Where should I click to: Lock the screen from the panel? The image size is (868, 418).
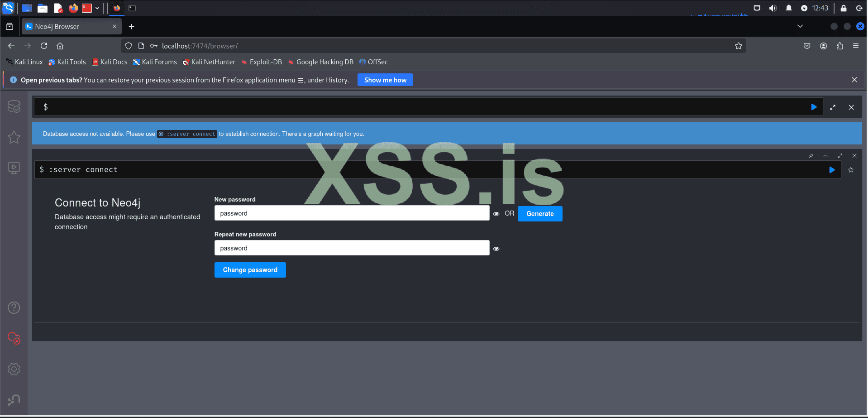844,8
